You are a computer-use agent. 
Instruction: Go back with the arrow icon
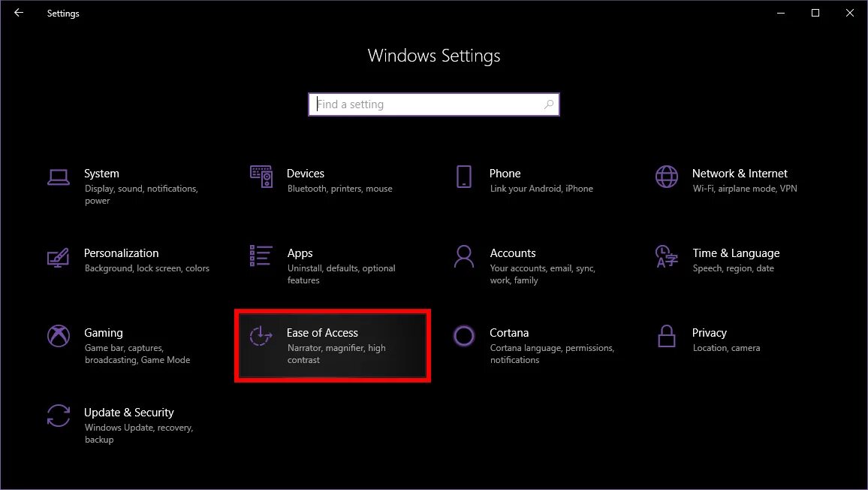coord(19,13)
